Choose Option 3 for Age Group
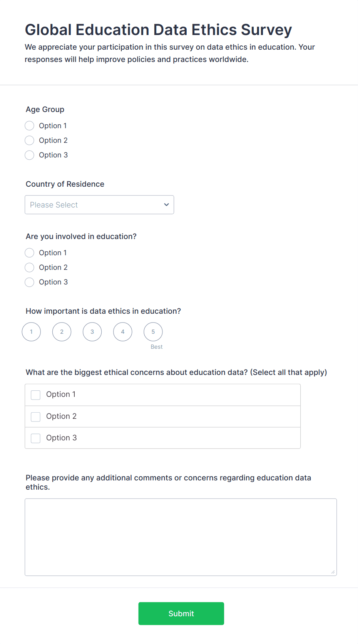The width and height of the screenshot is (358, 644). coord(30,155)
